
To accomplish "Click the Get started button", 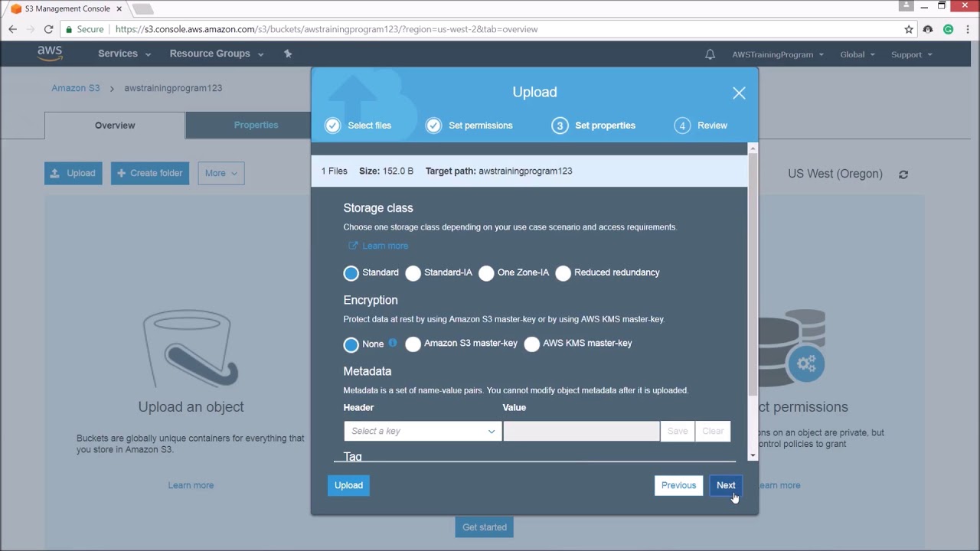I will point(485,527).
